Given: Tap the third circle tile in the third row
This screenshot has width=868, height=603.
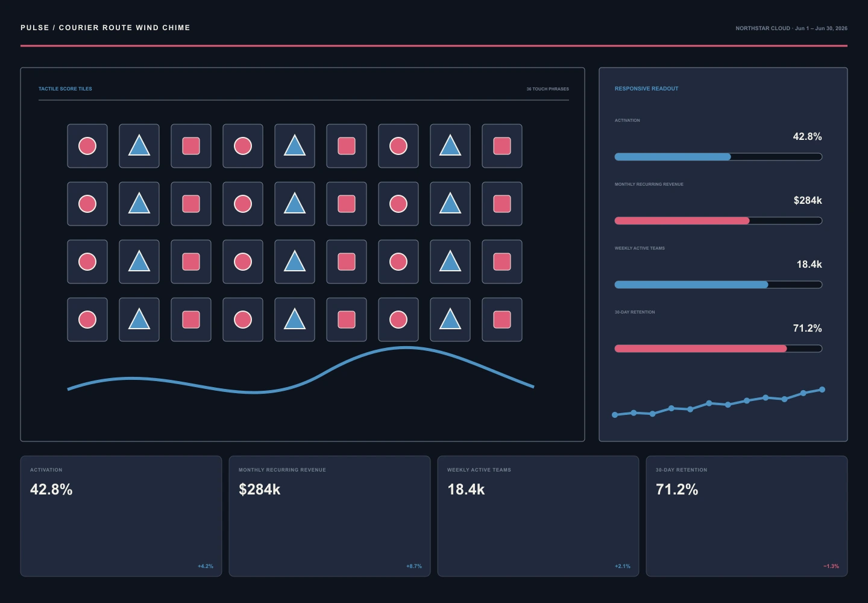Looking at the screenshot, I should pyautogui.click(x=398, y=262).
